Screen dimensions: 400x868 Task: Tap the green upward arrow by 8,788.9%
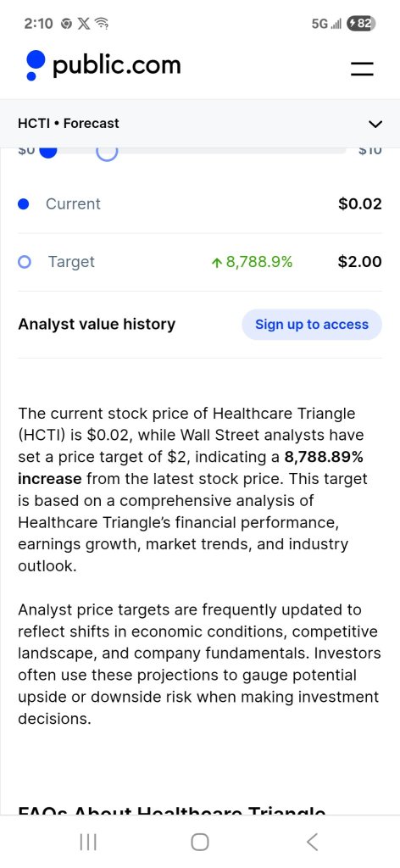pos(216,263)
